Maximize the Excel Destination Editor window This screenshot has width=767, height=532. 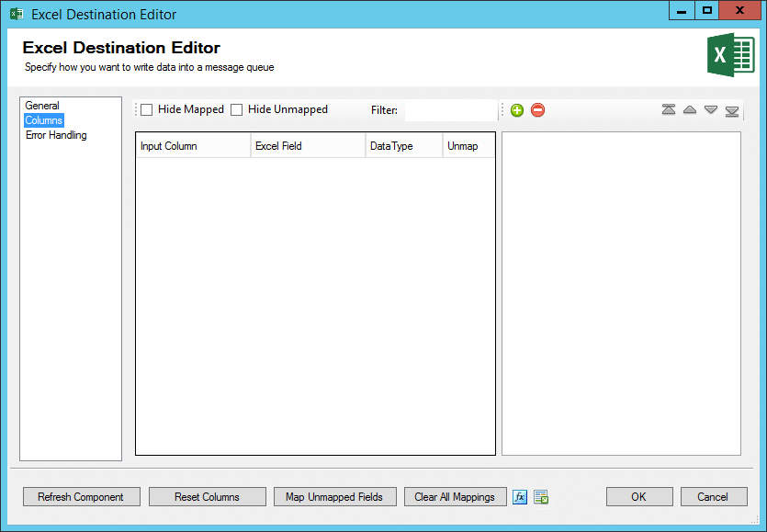706,10
